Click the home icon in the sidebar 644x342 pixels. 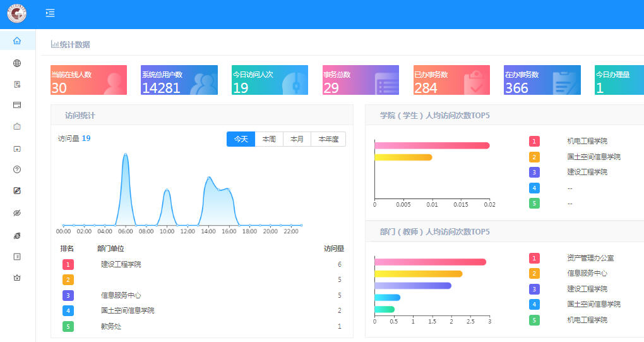[17, 40]
